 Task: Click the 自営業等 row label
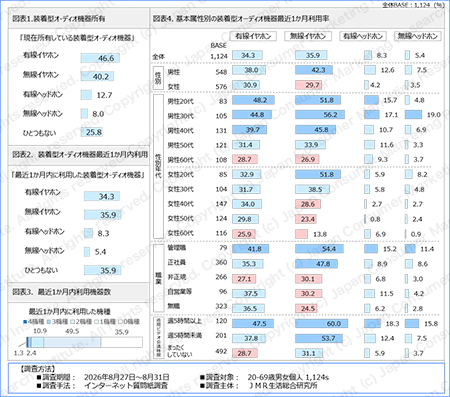tap(180, 292)
